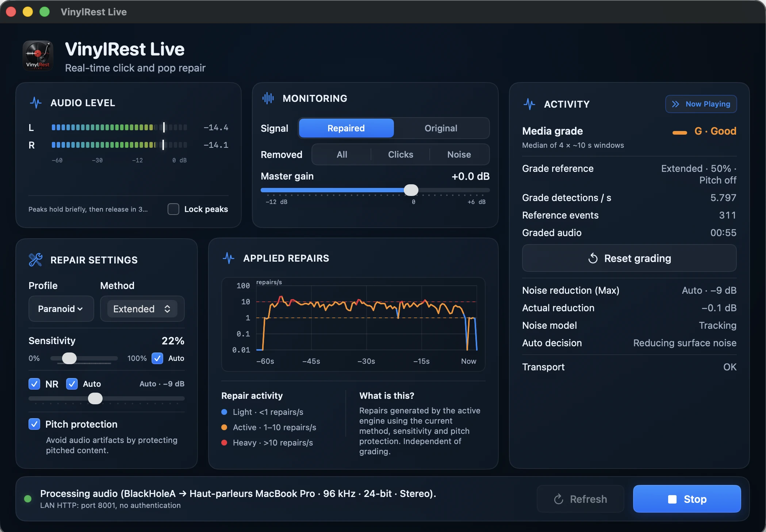Click the '−0.1 dB' actual reduction value
This screenshot has width=766, height=532.
719,308
